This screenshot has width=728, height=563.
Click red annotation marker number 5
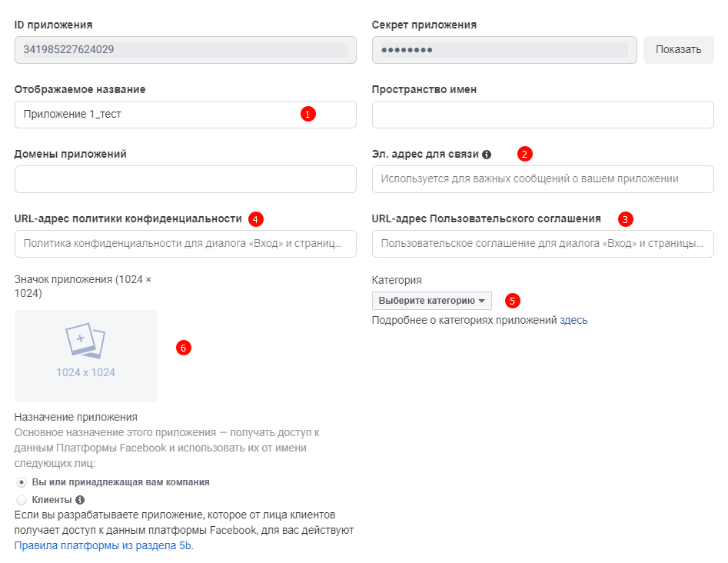pyautogui.click(x=513, y=300)
